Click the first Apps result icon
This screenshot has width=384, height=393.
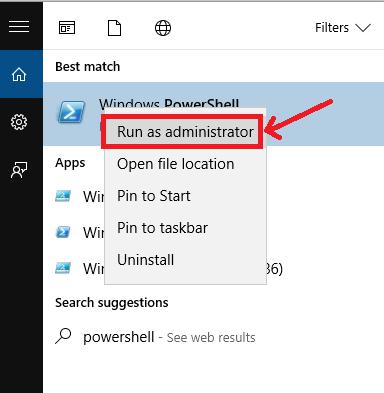[63, 196]
